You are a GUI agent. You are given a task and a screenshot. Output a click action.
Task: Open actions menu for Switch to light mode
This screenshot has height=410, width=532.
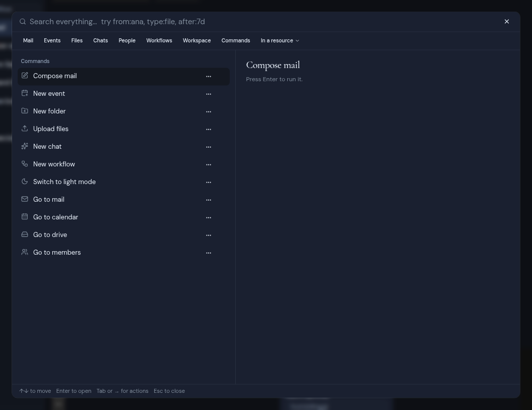coord(209,183)
